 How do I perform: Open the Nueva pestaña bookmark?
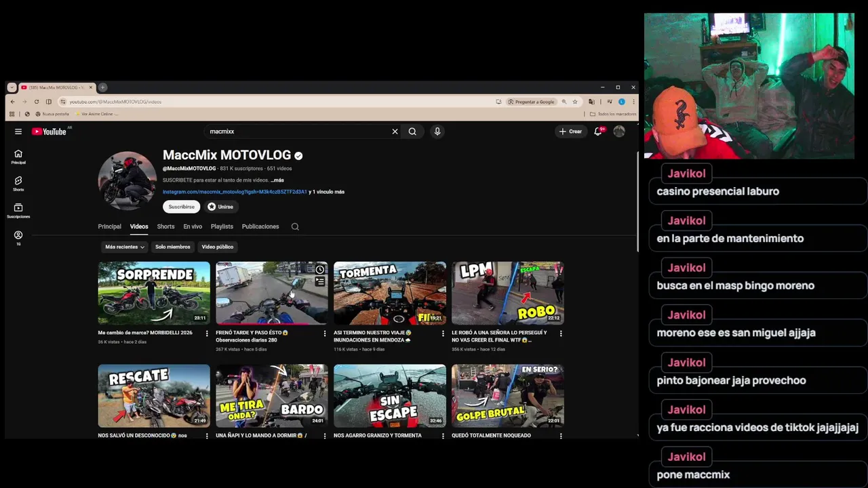click(52, 114)
